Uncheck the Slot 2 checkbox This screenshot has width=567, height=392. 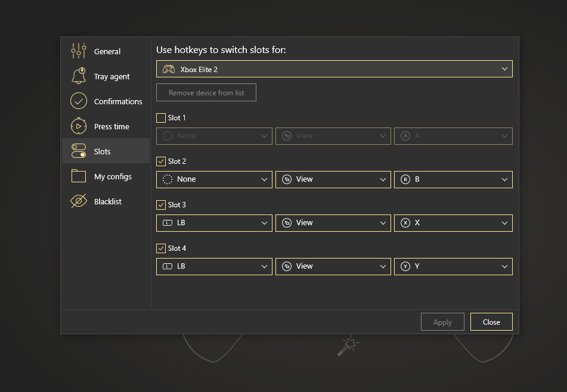161,161
